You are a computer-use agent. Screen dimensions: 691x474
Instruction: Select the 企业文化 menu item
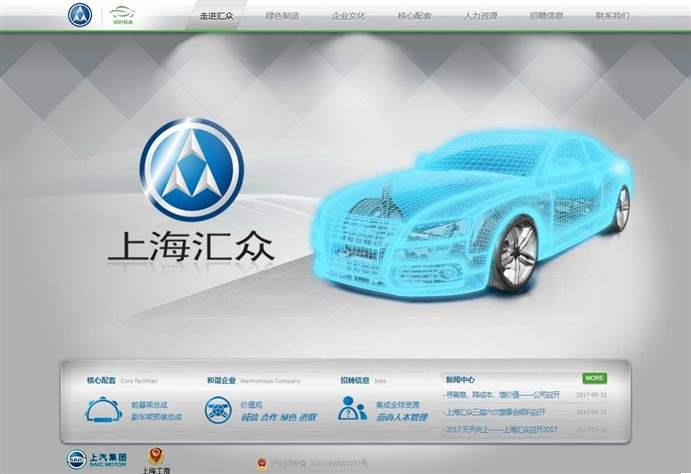[349, 16]
